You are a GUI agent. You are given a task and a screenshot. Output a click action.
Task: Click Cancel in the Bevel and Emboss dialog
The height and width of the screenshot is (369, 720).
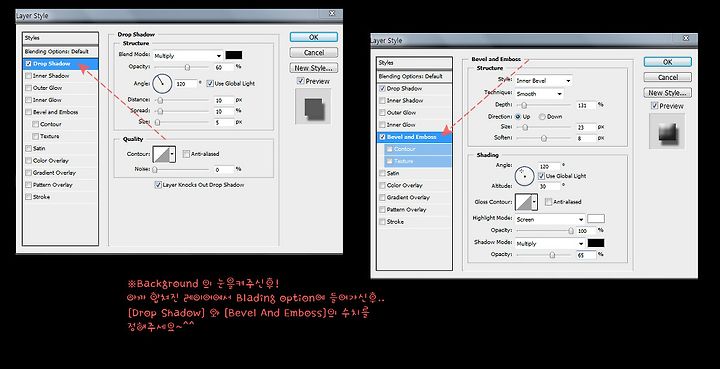coord(668,78)
